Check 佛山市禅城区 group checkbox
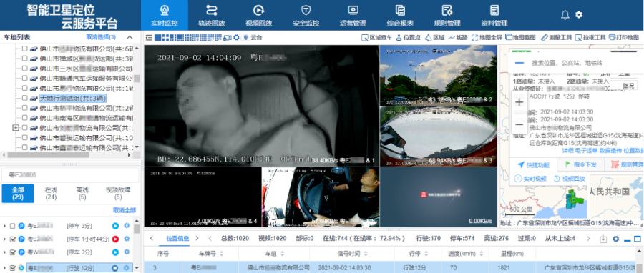Image resolution: width=644 pixels, height=273 pixels. tap(24, 59)
